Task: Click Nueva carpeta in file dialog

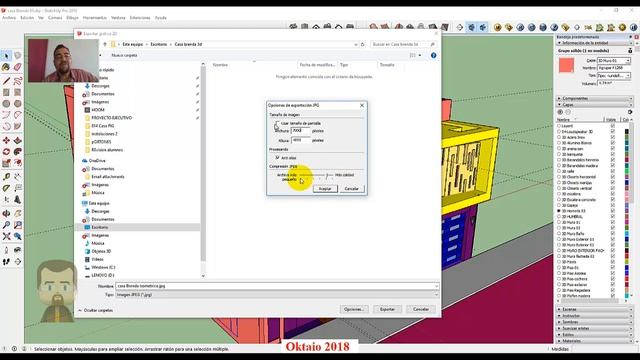Action: [124, 55]
